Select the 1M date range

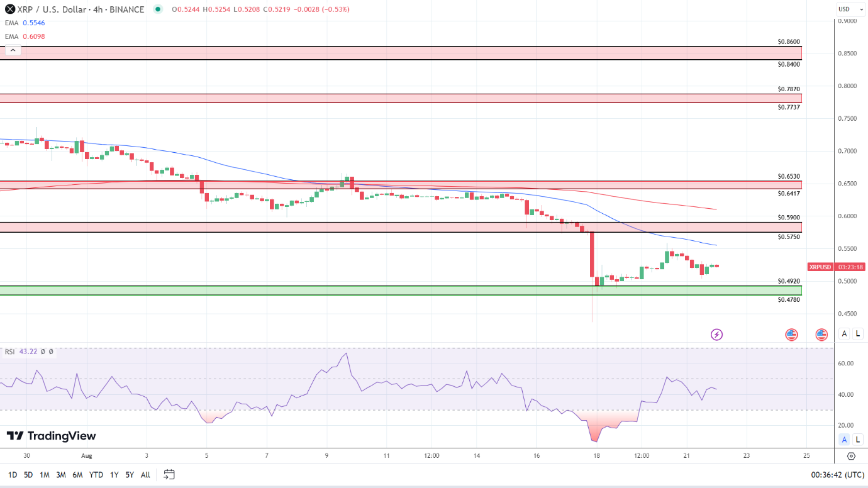click(45, 475)
